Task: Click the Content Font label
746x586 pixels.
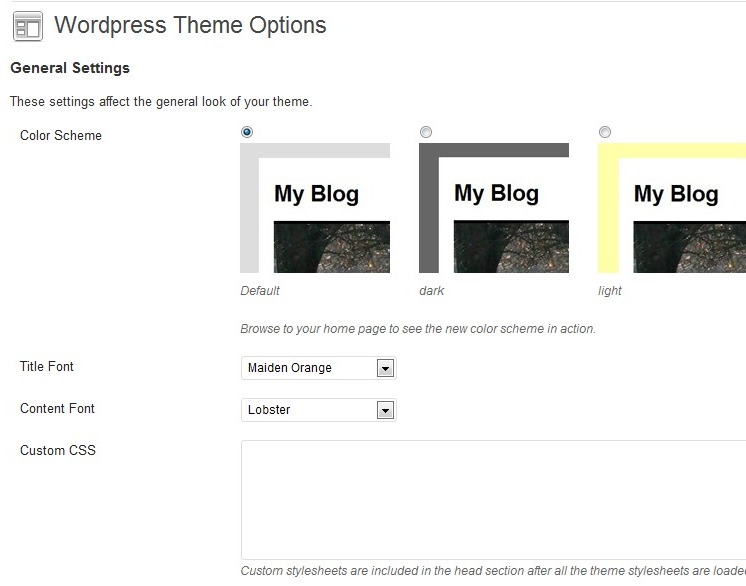Action: click(x=57, y=409)
